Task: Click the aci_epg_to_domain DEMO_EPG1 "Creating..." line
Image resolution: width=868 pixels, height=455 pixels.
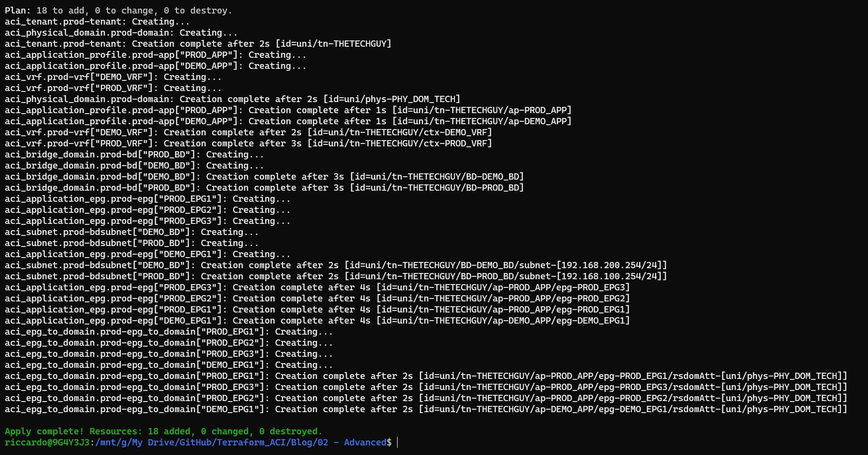Action: [169, 365]
